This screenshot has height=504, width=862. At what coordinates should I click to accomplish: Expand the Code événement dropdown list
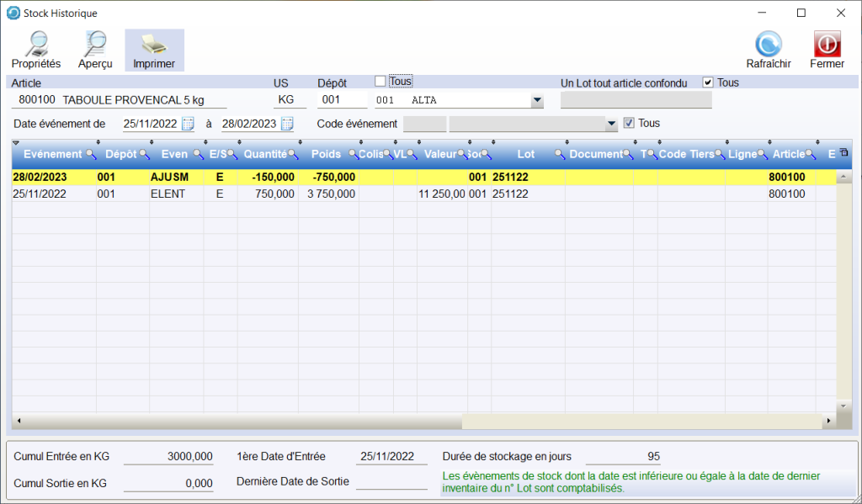click(x=611, y=125)
